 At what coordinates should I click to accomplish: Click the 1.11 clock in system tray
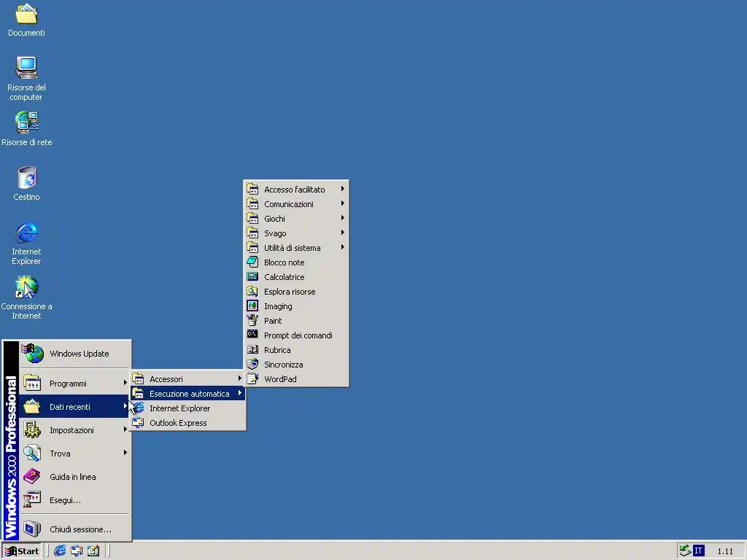pyautogui.click(x=725, y=551)
